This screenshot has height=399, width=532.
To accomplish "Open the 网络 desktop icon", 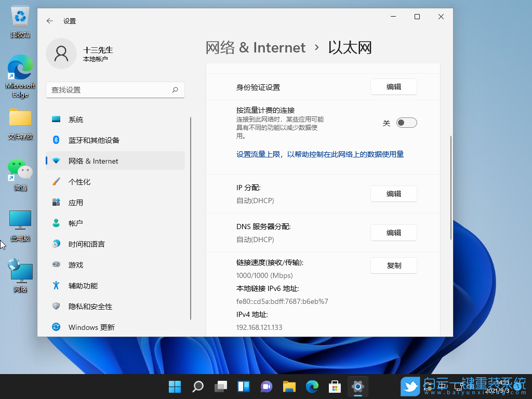I will point(20,270).
